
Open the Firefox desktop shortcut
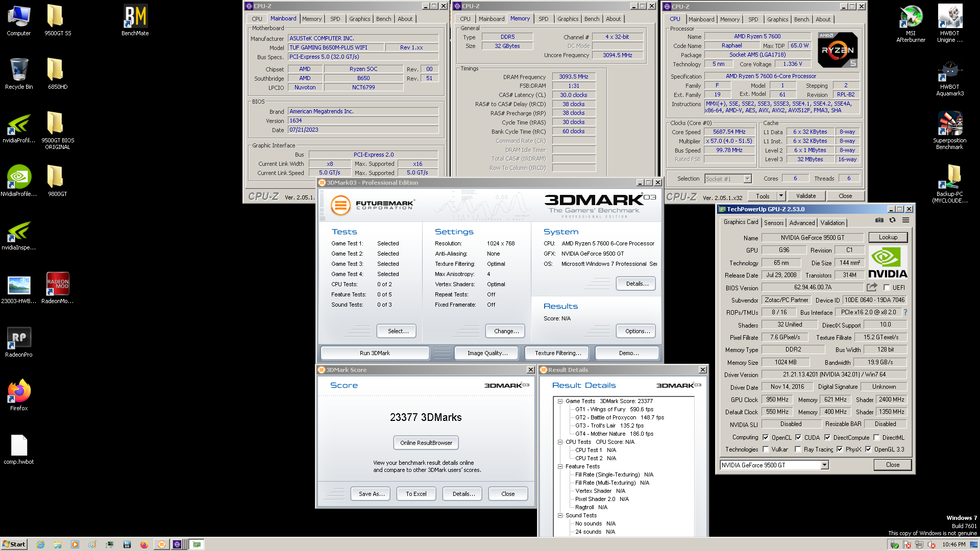[19, 395]
